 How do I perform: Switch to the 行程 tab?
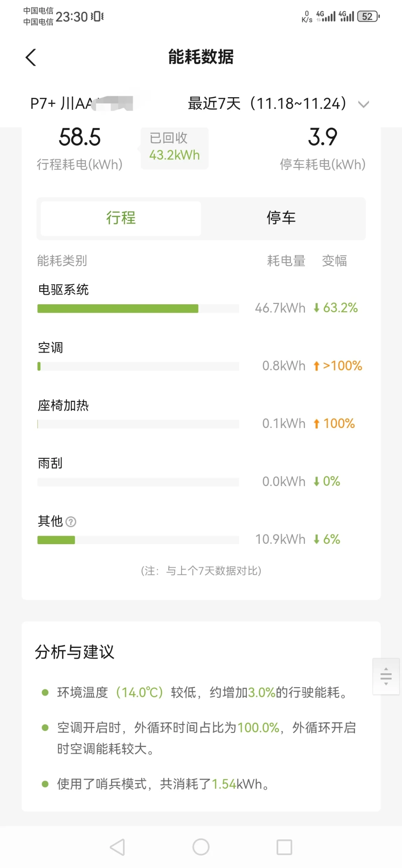click(121, 218)
